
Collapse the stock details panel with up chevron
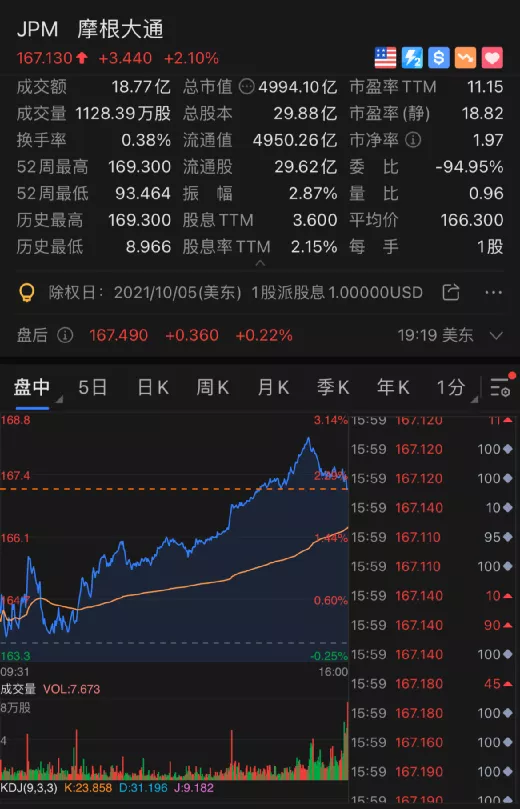tap(261, 263)
